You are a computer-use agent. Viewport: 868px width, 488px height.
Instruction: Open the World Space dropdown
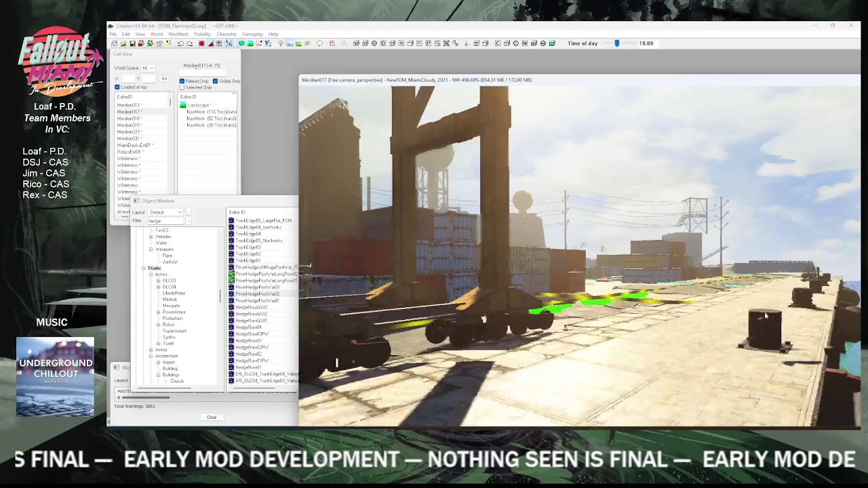pyautogui.click(x=148, y=68)
